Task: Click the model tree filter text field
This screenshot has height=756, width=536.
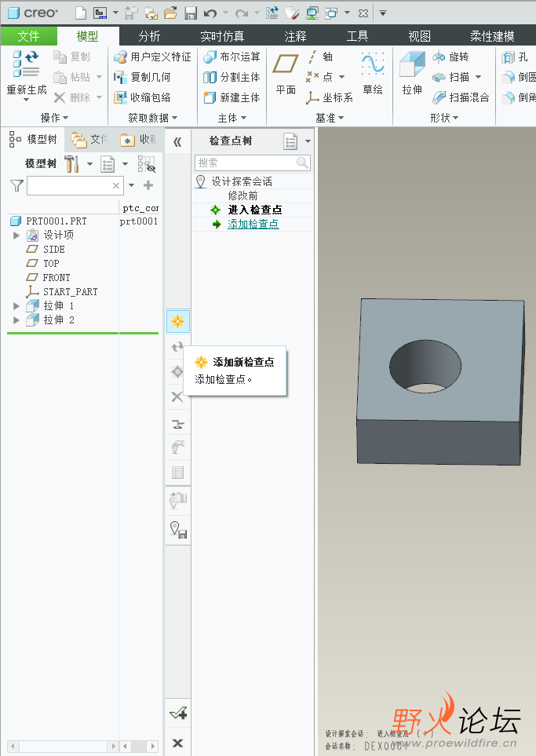Action: click(x=75, y=185)
